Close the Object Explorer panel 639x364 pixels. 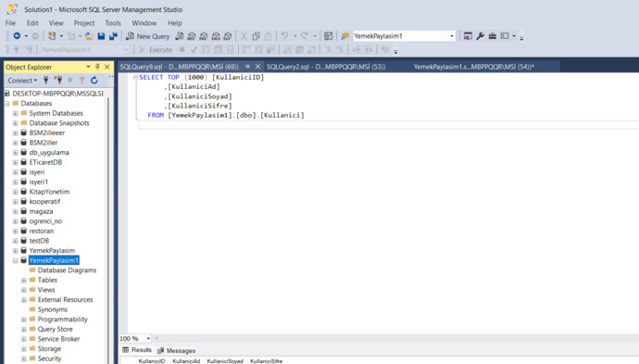(x=107, y=67)
